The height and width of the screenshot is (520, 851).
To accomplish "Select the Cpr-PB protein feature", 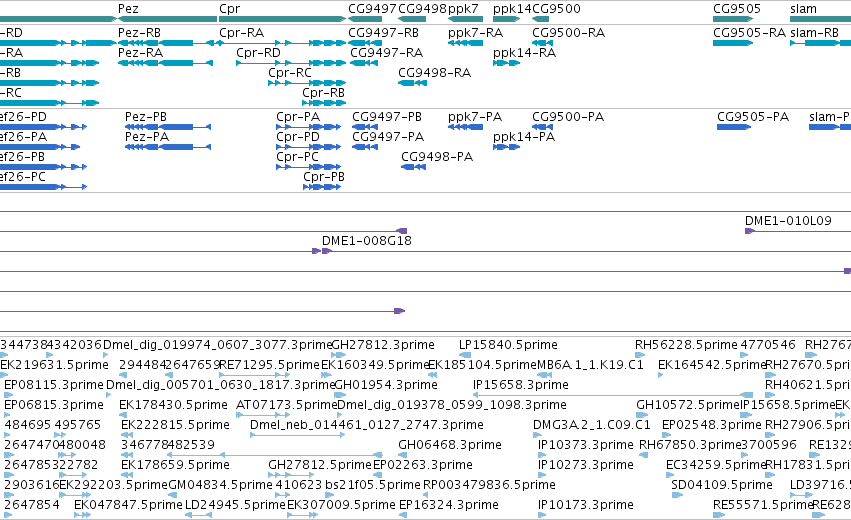I will coord(322,187).
